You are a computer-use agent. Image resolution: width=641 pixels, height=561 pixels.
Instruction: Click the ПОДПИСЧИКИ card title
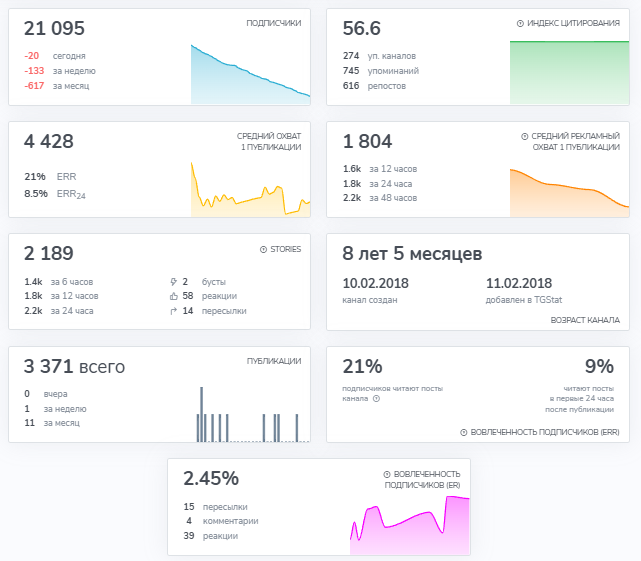tap(273, 23)
